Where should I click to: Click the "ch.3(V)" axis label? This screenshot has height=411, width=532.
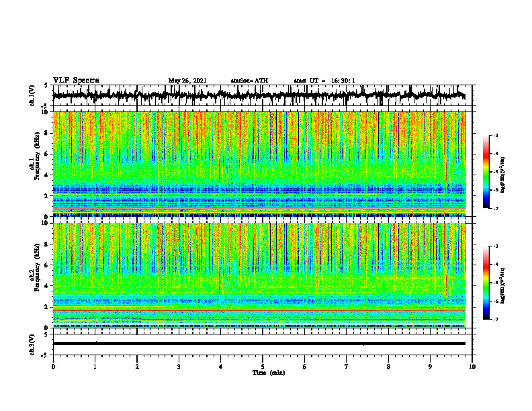(32, 345)
